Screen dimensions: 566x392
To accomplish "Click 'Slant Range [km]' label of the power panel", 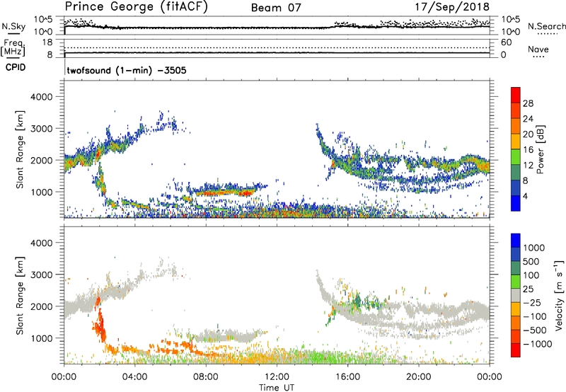I will click(x=20, y=149).
